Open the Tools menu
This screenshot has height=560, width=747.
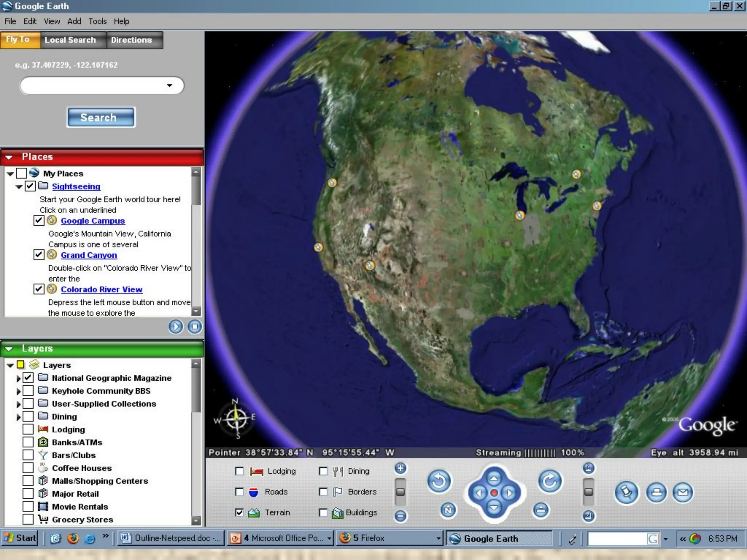[97, 21]
